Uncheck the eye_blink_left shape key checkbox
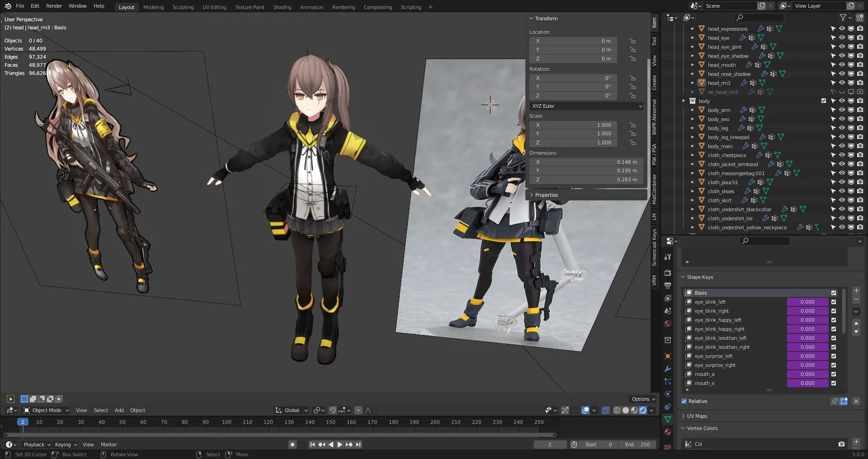 pyautogui.click(x=834, y=302)
